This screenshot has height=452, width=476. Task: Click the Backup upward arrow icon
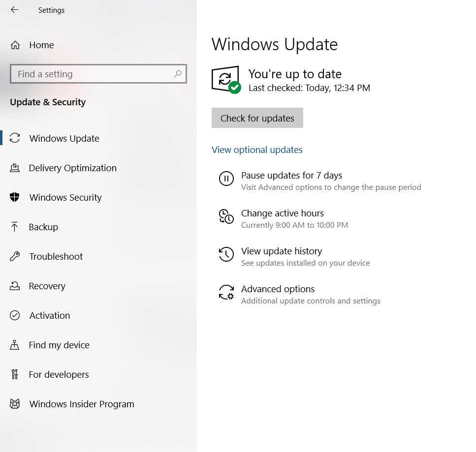(14, 227)
